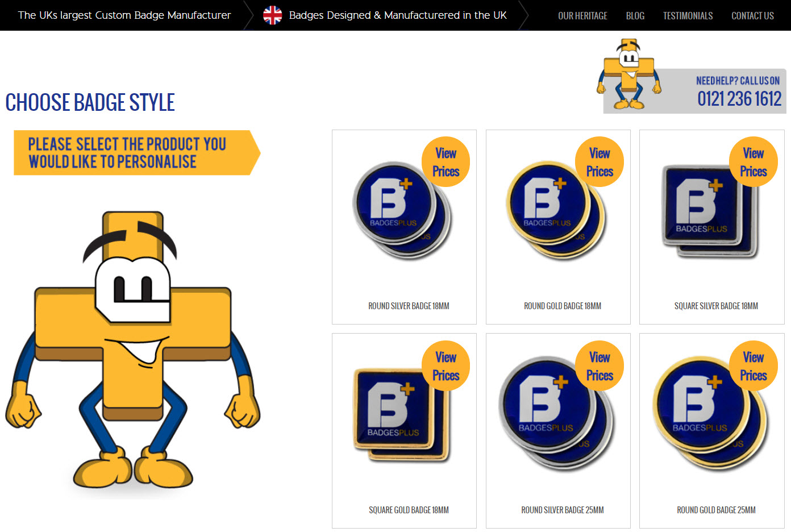The width and height of the screenshot is (791, 532).
Task: View prices for Round Silver Badge 18mm
Action: 446,162
